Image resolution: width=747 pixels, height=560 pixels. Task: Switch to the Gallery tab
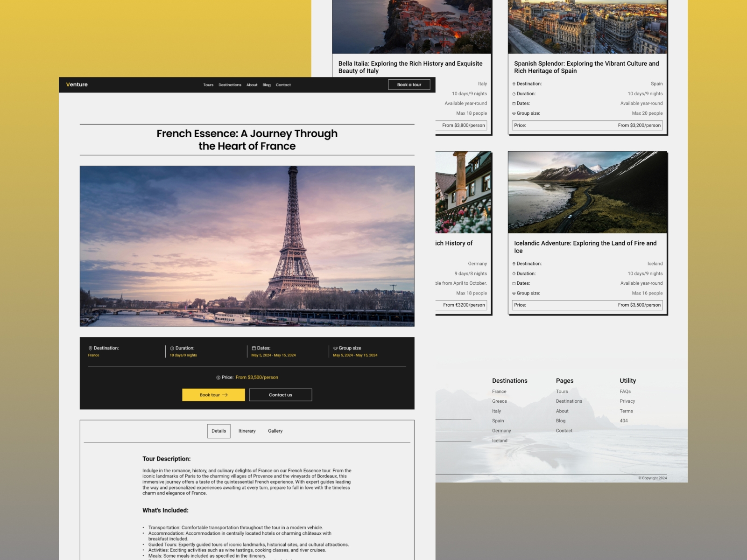275,431
